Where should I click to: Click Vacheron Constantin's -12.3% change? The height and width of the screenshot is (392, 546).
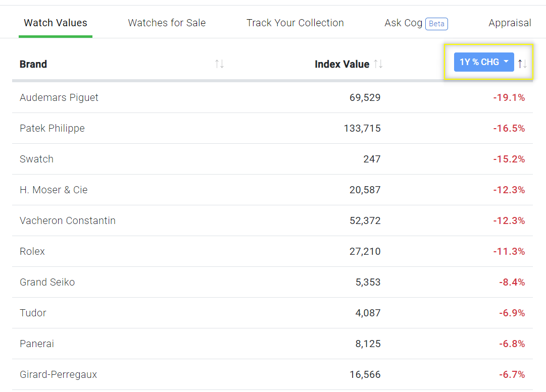509,220
